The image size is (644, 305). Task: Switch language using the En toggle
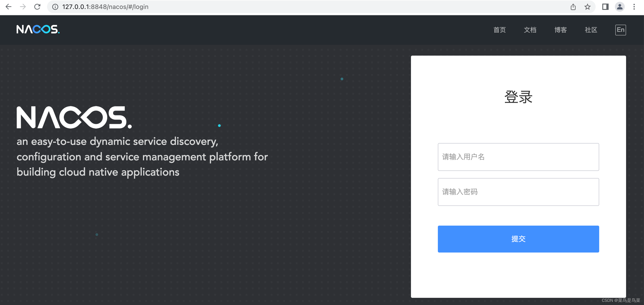pyautogui.click(x=620, y=30)
